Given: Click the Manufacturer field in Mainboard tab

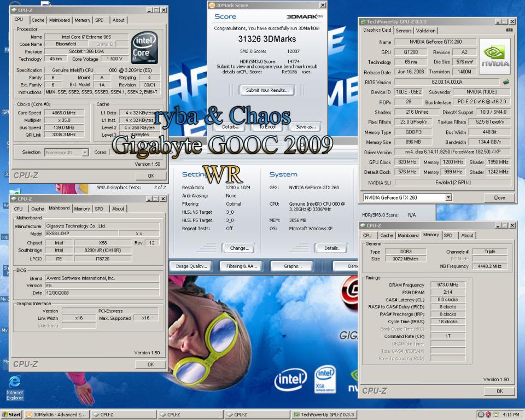Looking at the screenshot, I should (102, 226).
